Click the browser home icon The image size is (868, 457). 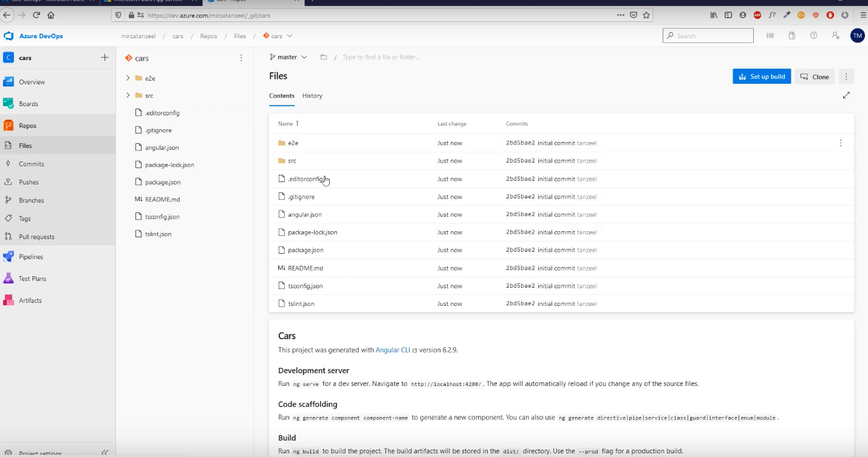tap(50, 15)
